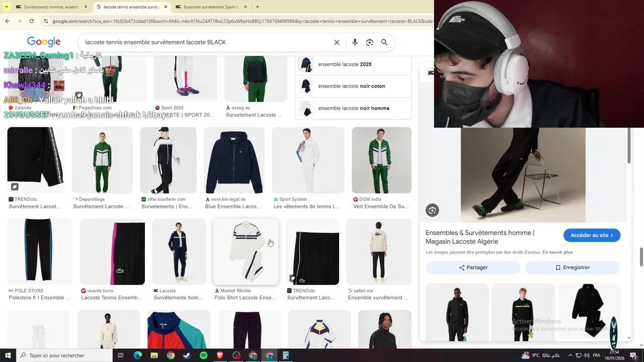Viewport: 644px width, 362px height.
Task: Open safari.ma Ensemble survêtement image
Action: pos(379,252)
